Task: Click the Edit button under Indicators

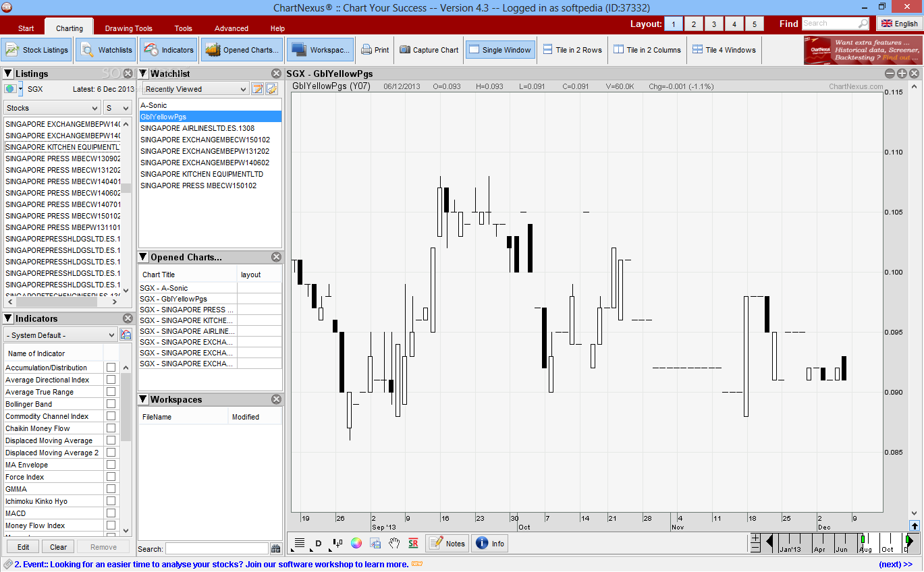Action: 23,547
